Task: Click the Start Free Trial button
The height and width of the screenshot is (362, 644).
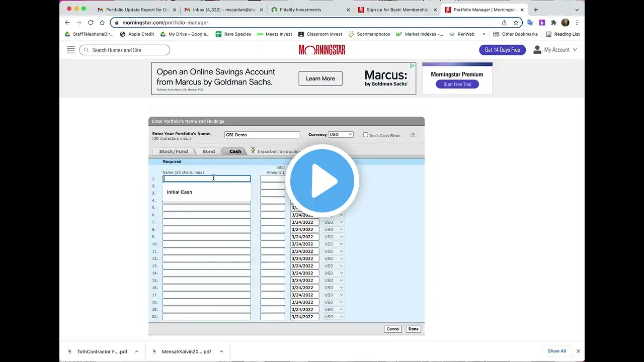Action: tap(457, 84)
